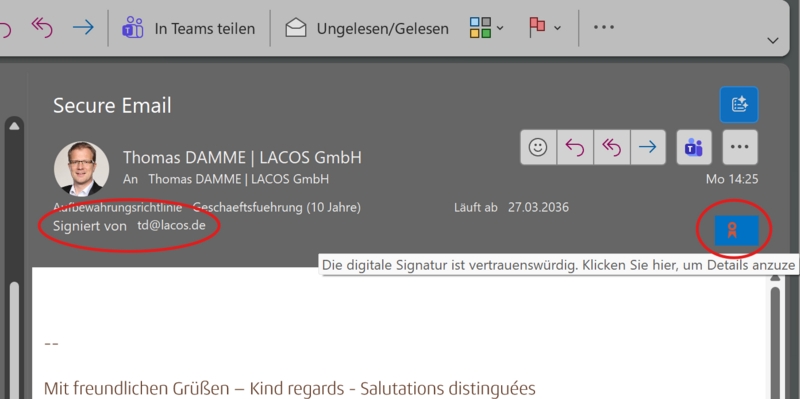Click the left pane scroll up arrow
Viewport: 800px width, 399px height.
coord(14,126)
